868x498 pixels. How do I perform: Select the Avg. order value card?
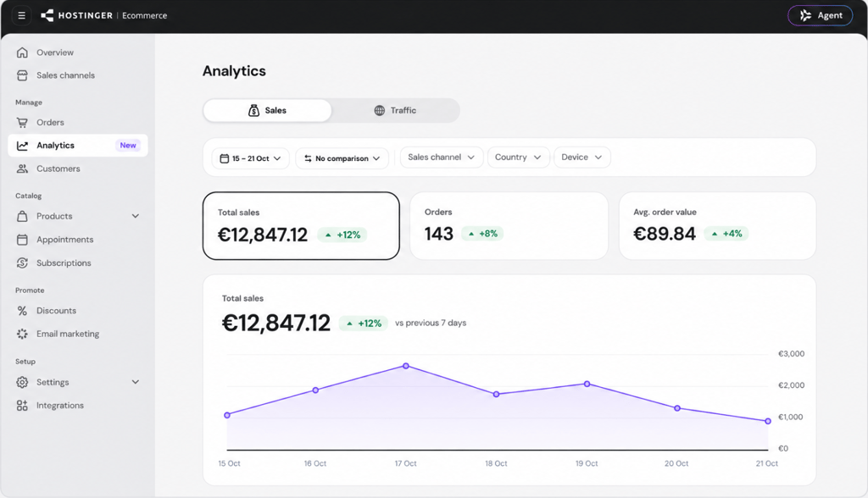[717, 226]
